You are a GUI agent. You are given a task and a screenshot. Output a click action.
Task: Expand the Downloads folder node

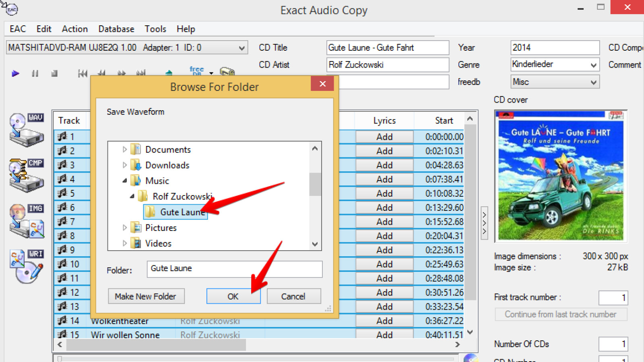[124, 165]
